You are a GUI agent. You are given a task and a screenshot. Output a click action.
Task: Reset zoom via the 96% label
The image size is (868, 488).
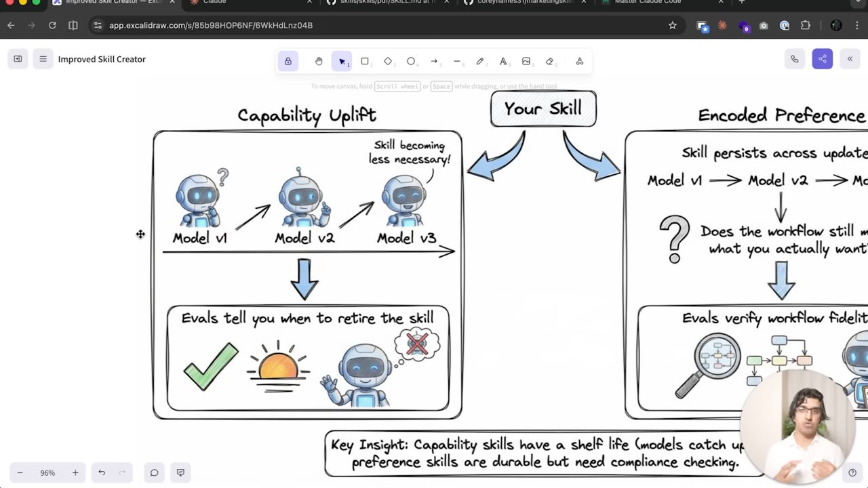(47, 472)
